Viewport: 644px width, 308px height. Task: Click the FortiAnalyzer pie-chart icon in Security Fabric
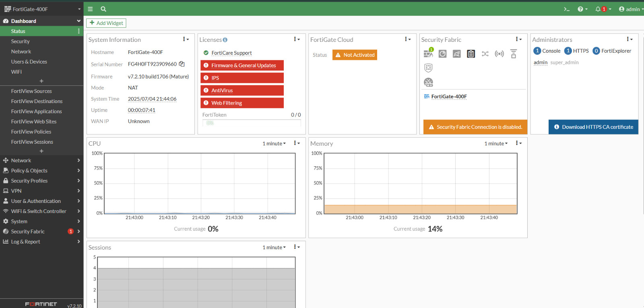point(442,54)
